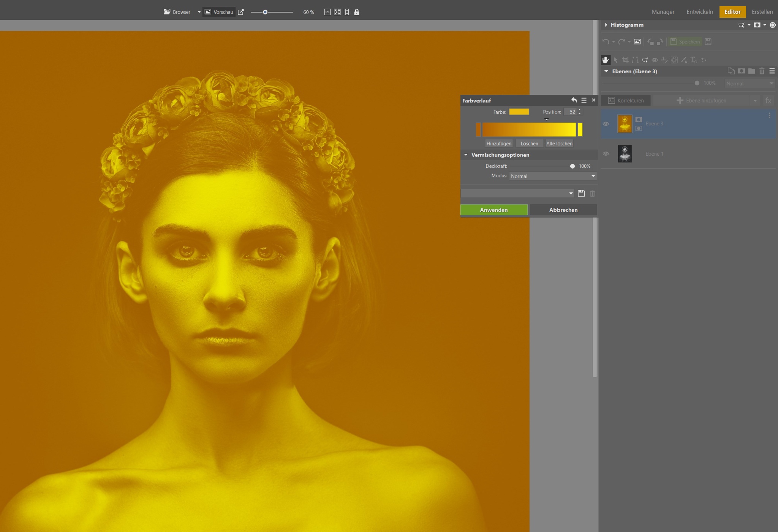778x532 pixels.
Task: Collapse Vermischungsoptionen section
Action: point(466,155)
